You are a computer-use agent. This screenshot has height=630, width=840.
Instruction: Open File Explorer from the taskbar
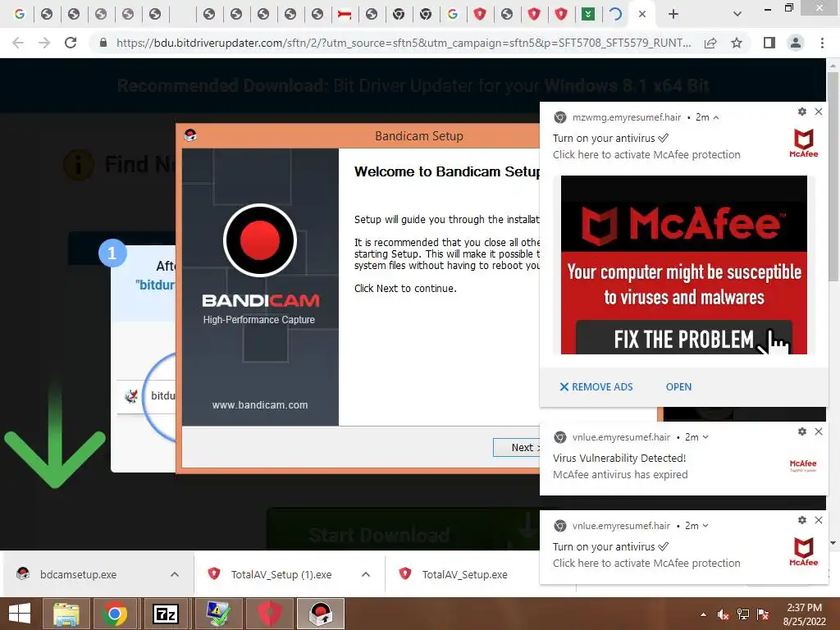point(66,614)
